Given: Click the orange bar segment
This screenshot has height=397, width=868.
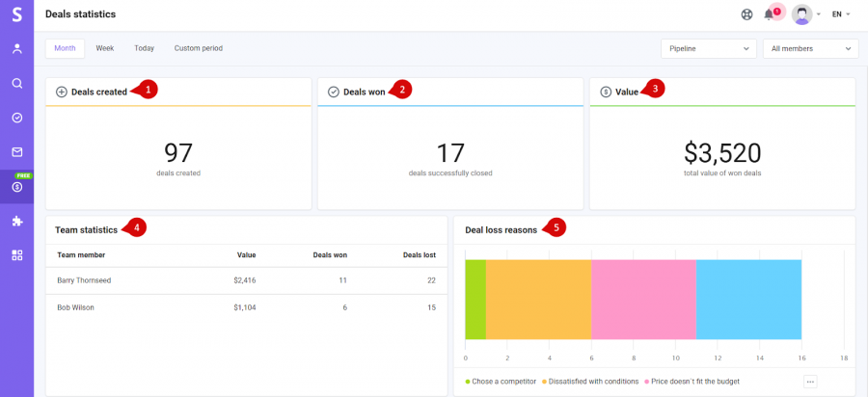Looking at the screenshot, I should (x=538, y=299).
